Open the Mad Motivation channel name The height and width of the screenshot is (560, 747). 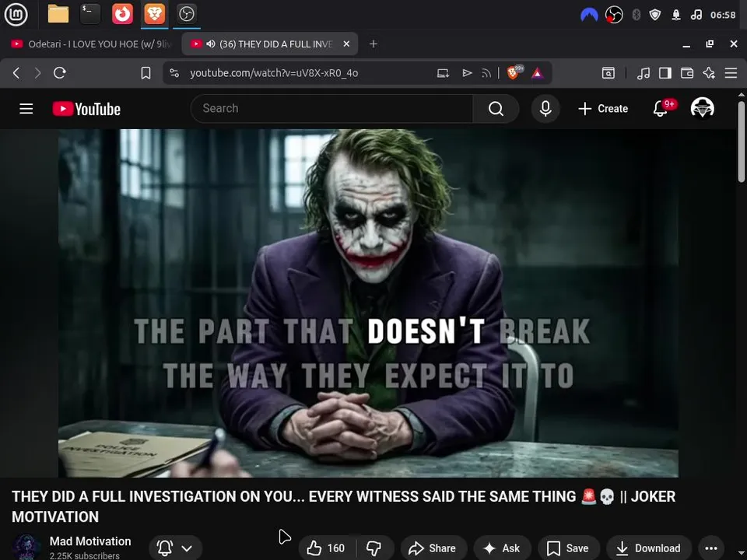(x=90, y=541)
